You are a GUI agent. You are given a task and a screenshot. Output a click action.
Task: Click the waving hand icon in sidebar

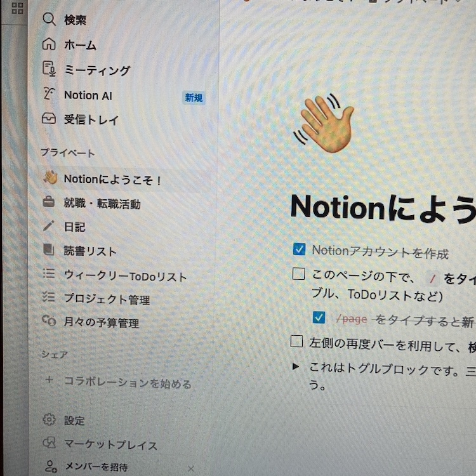click(x=50, y=178)
